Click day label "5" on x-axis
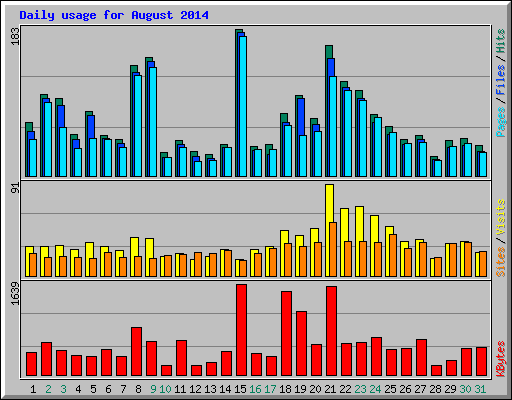 pos(93,389)
